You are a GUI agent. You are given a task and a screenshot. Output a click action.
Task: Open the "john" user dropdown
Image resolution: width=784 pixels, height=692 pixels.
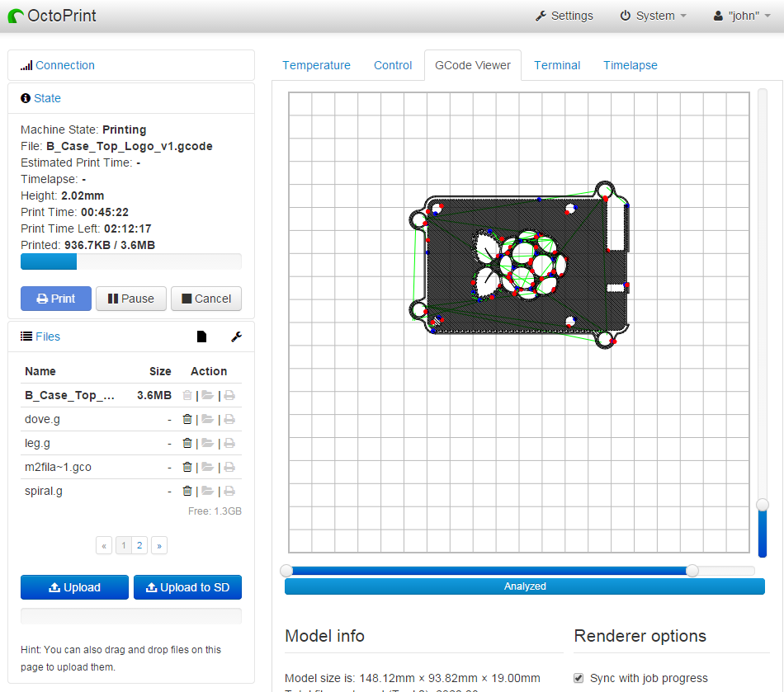click(741, 16)
